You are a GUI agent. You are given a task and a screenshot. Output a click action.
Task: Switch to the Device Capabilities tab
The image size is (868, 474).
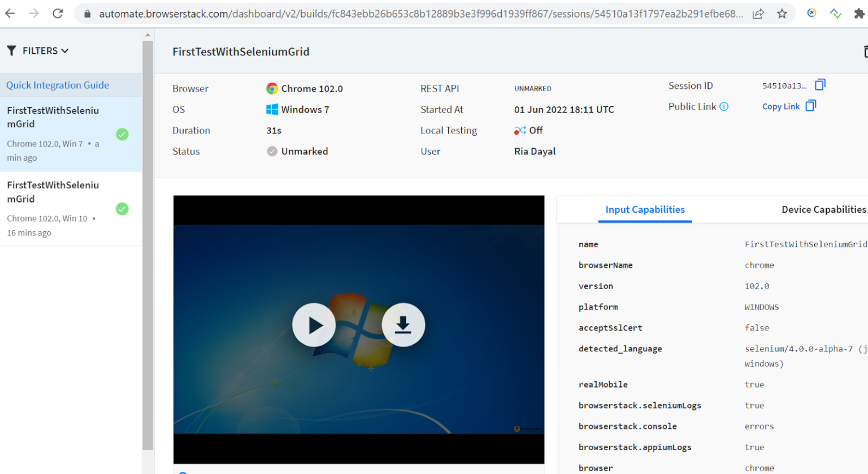coord(823,209)
